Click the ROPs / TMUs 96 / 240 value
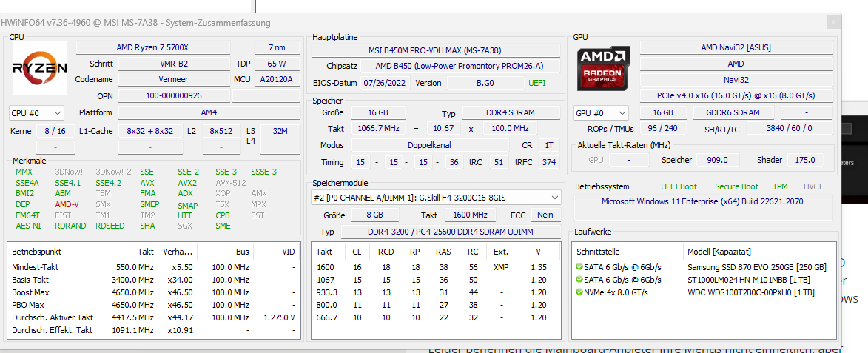 click(x=663, y=129)
